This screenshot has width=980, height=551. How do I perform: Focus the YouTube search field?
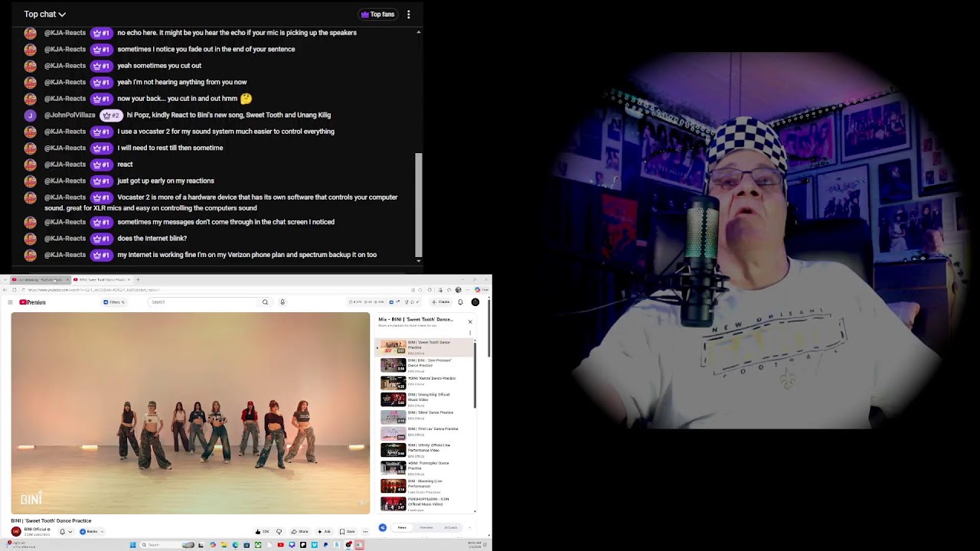202,302
